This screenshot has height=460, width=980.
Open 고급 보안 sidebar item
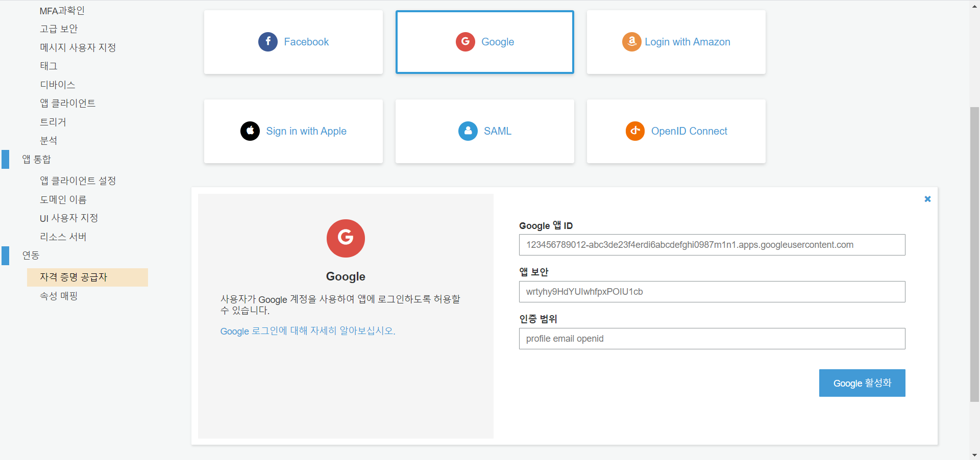coord(59,29)
